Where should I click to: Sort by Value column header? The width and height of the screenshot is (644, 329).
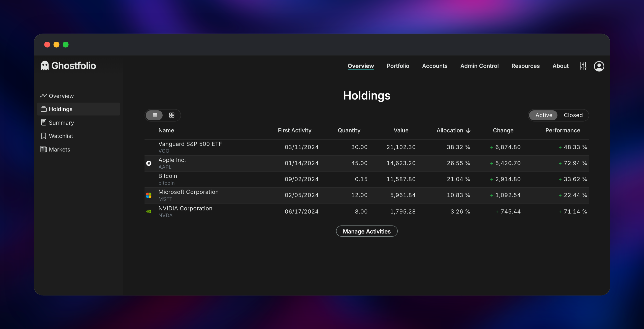401,130
